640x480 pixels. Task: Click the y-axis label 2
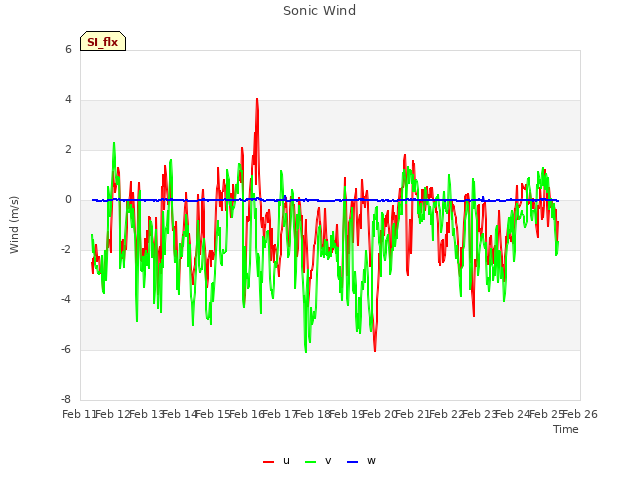[x=68, y=149]
